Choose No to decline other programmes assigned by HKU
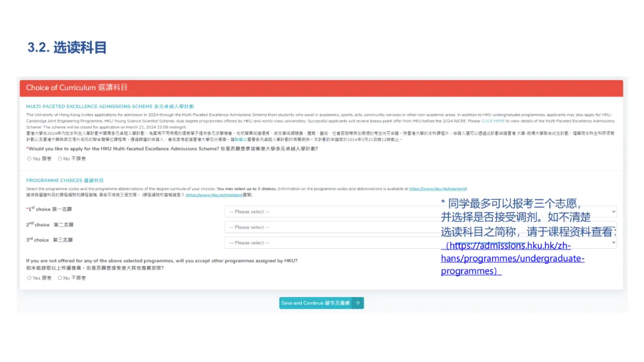 [60, 278]
